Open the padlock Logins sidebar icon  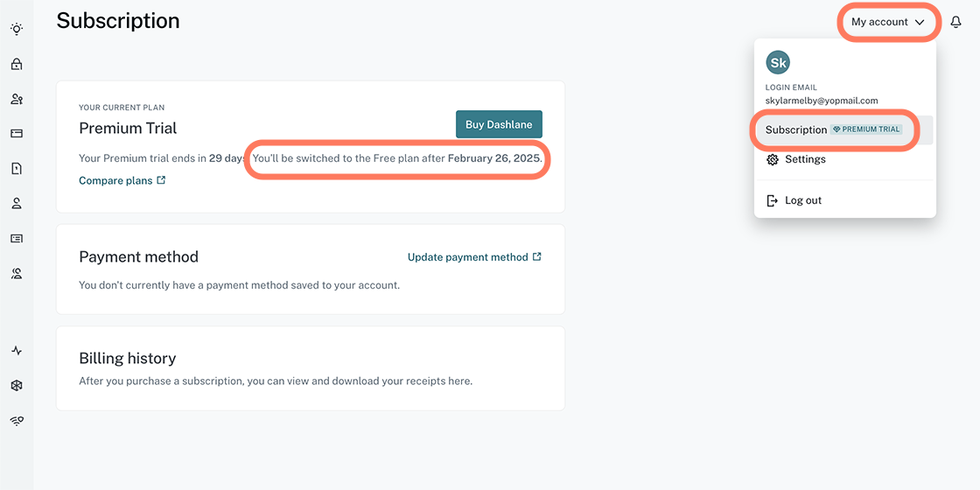tap(17, 64)
